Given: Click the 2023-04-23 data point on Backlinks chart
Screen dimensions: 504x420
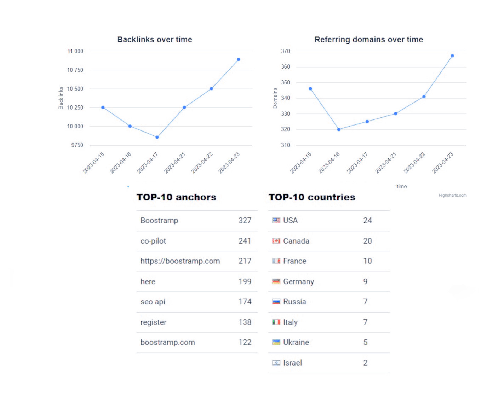Looking at the screenshot, I should click(x=238, y=59).
